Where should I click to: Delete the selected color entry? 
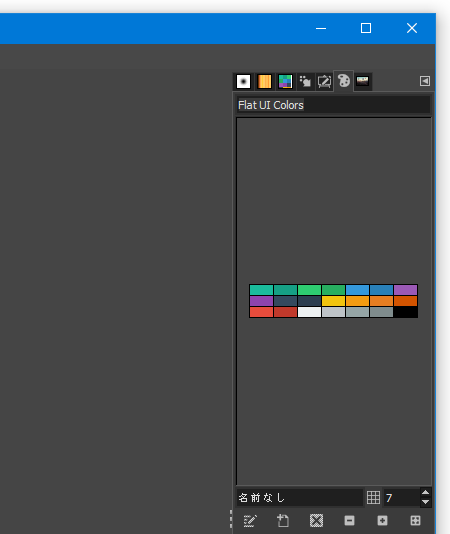316,520
